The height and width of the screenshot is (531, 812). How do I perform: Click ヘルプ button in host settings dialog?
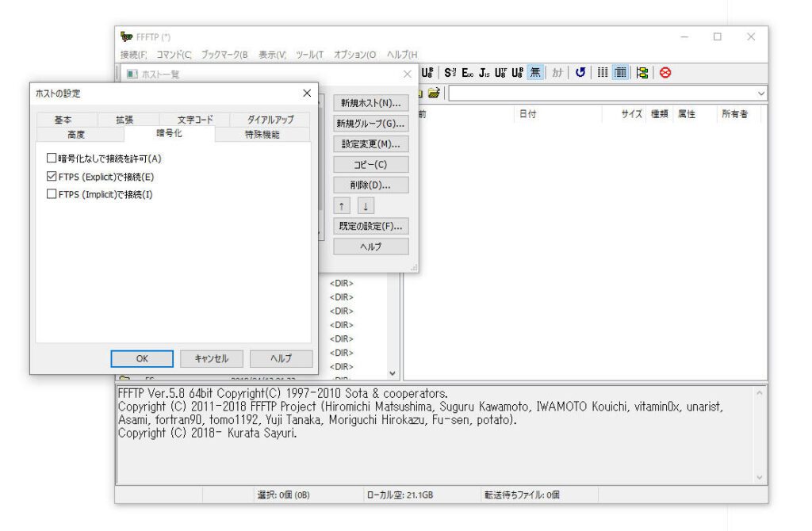coord(281,359)
